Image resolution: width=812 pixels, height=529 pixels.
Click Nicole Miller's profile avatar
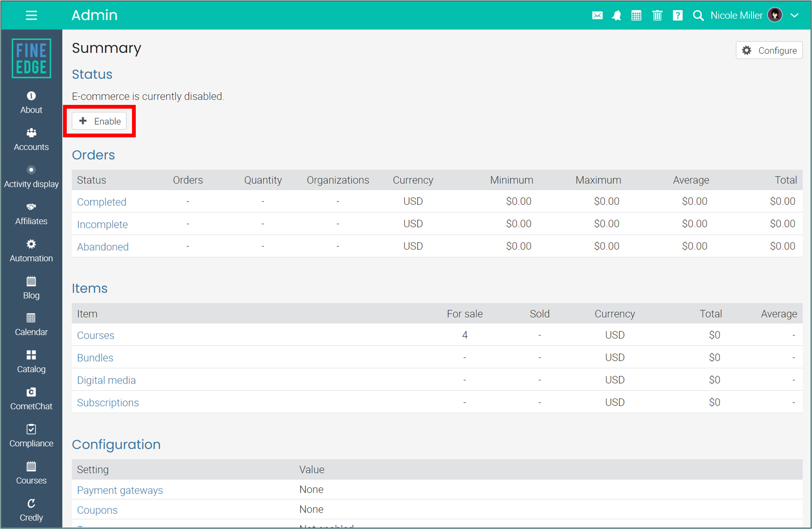click(x=775, y=15)
